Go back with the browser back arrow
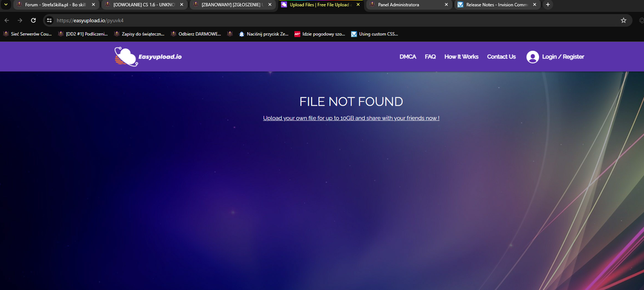644x290 pixels. (x=6, y=21)
